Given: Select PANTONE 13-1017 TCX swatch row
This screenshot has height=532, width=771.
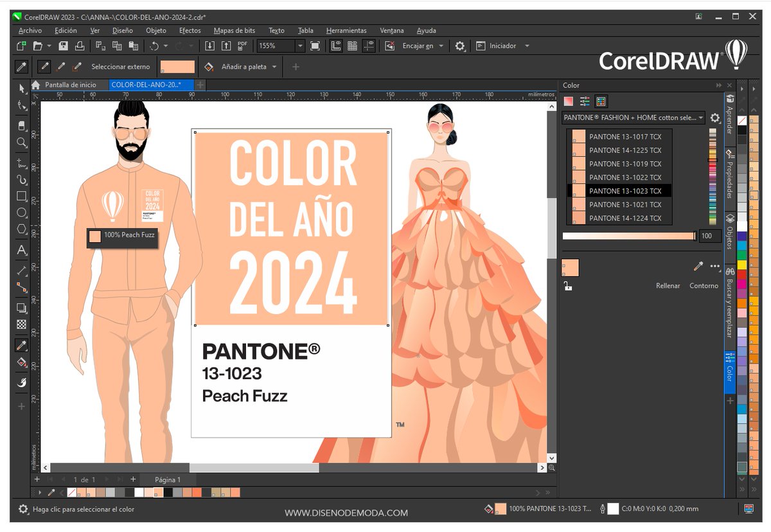Looking at the screenshot, I should [x=619, y=136].
